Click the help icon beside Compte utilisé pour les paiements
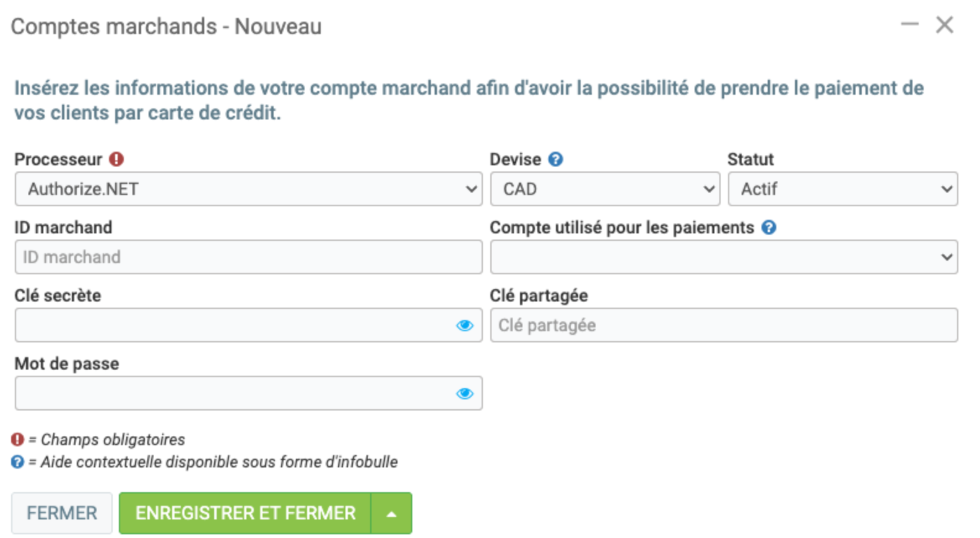This screenshot has width=980, height=538. pyautogui.click(x=769, y=228)
